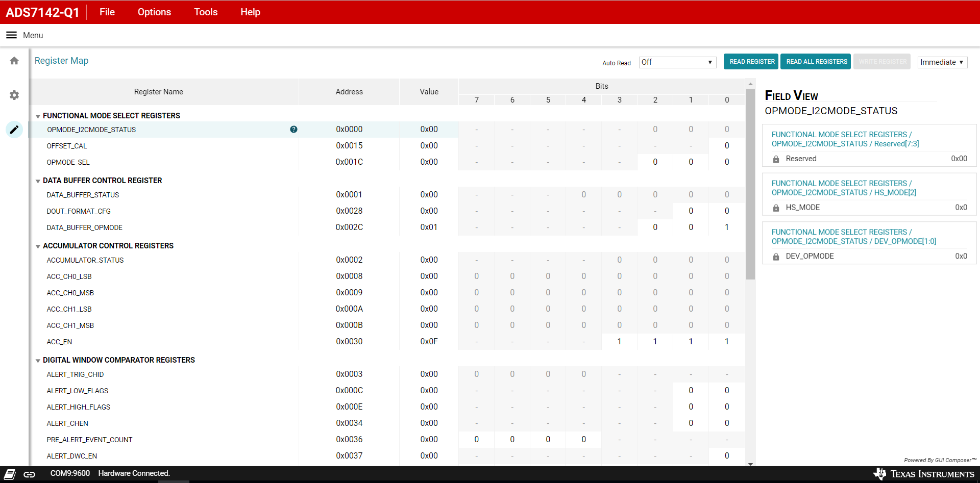This screenshot has height=483, width=980.
Task: Select the ACC_EN register name
Action: (x=59, y=342)
